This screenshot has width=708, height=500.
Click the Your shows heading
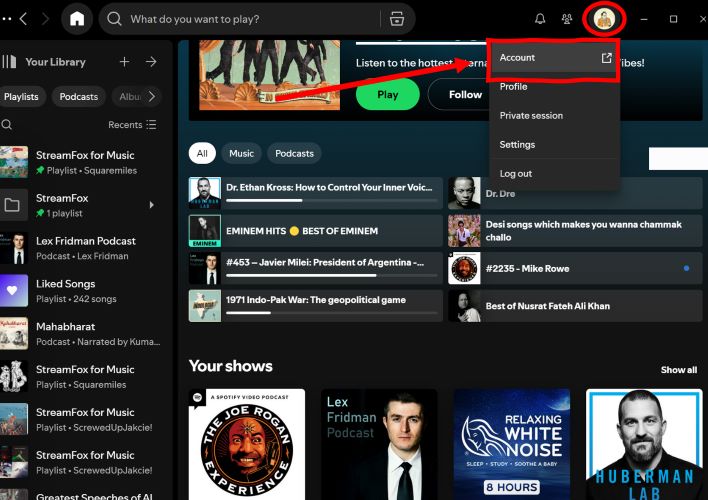click(x=231, y=366)
